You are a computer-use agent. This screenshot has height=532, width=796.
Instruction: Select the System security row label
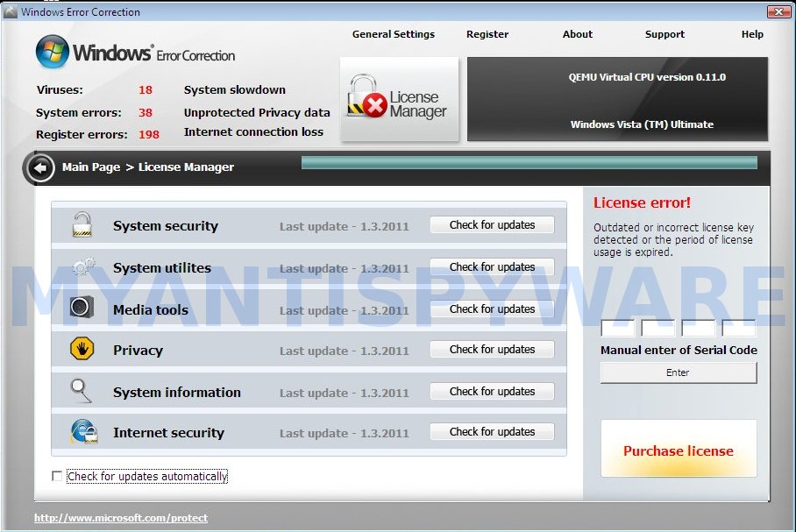(166, 226)
